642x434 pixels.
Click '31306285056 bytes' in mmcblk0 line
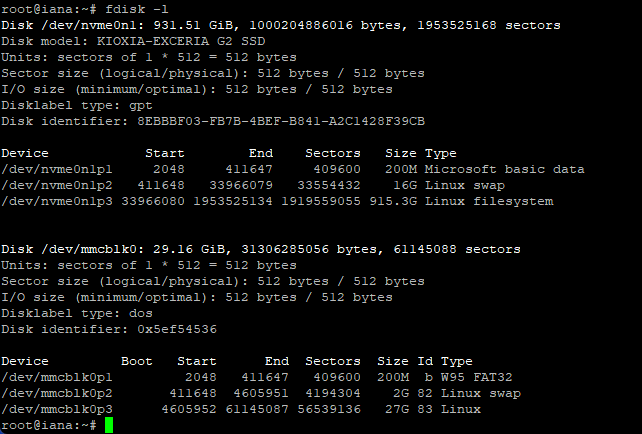pos(309,249)
